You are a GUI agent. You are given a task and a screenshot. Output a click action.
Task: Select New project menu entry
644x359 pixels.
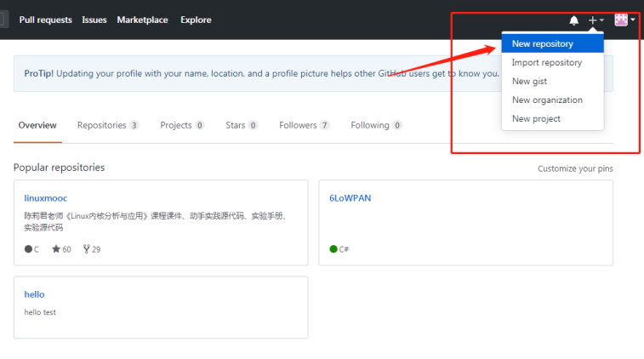(552, 119)
